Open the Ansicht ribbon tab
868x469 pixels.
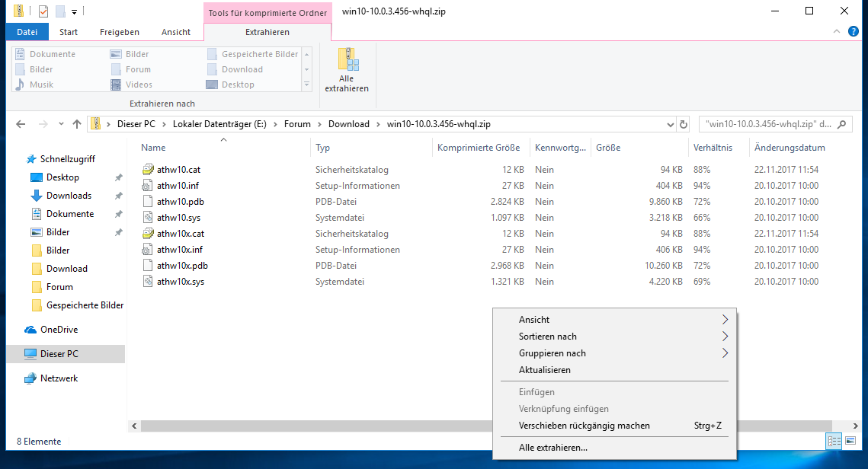[176, 32]
